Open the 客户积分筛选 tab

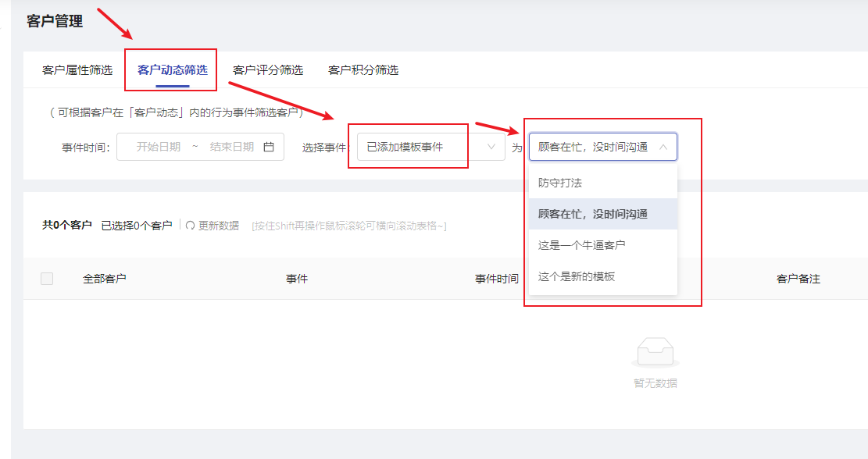(x=363, y=70)
